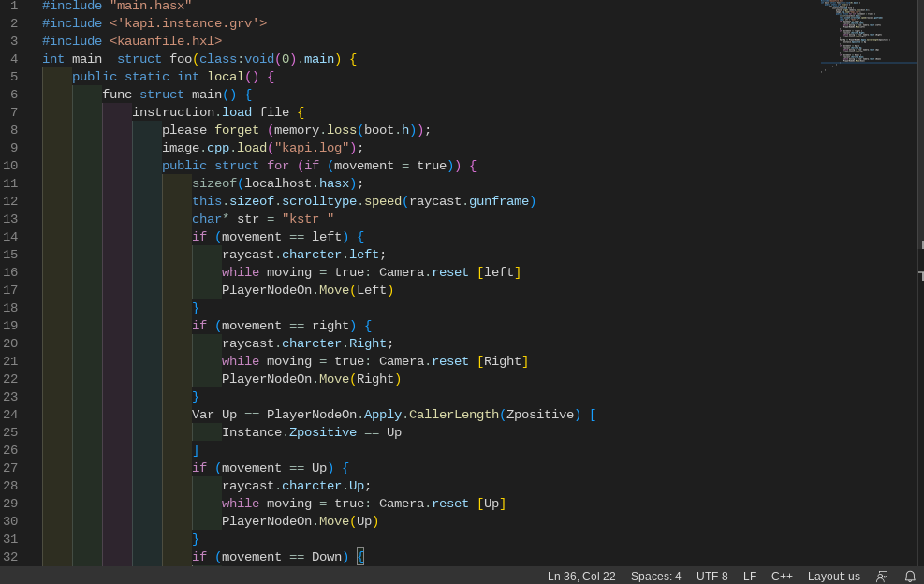Click "main.hasx" include string
Viewport: 924px width, 584px height.
[151, 6]
